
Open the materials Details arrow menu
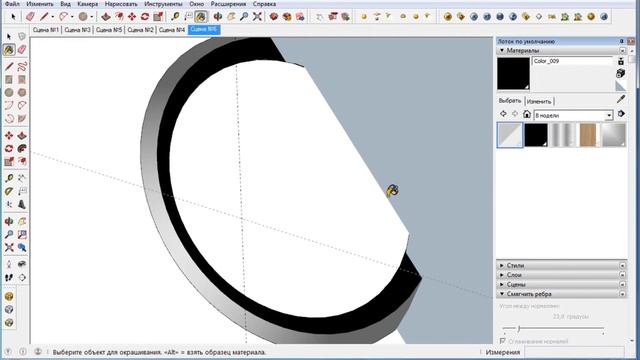pyautogui.click(x=621, y=114)
